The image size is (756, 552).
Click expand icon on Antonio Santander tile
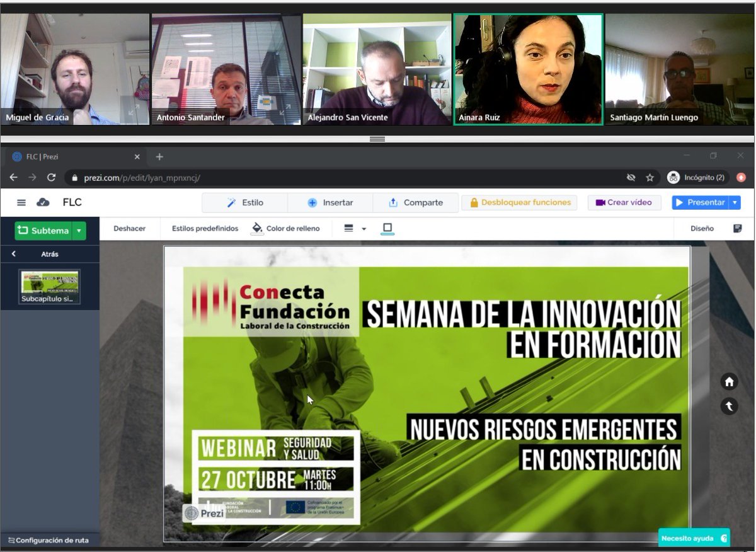pos(285,109)
